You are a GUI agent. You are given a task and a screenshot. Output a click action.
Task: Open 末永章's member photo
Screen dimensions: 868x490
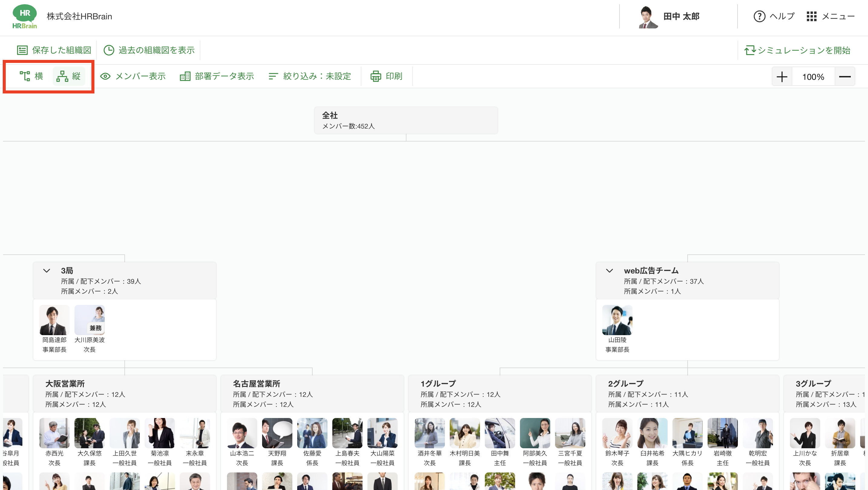click(195, 433)
